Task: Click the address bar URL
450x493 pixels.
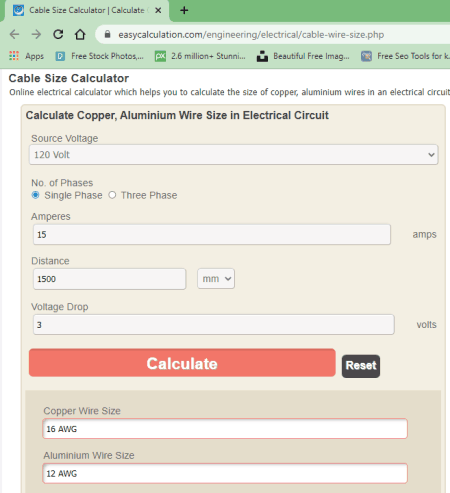Action: pos(251,35)
